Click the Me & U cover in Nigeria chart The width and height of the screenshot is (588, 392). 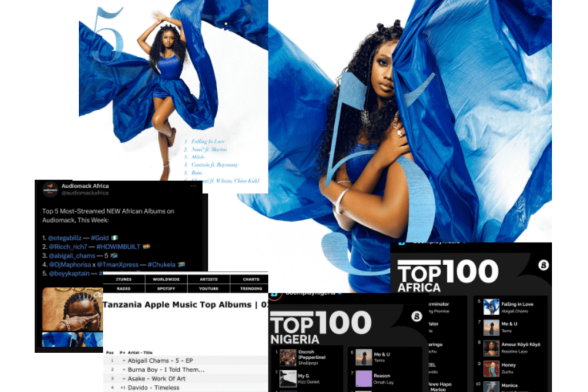(363, 358)
